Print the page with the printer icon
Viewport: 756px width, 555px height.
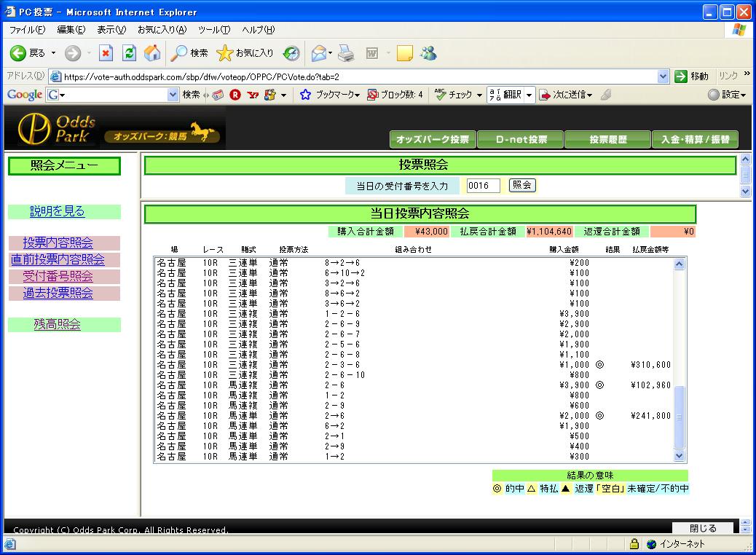[x=346, y=53]
